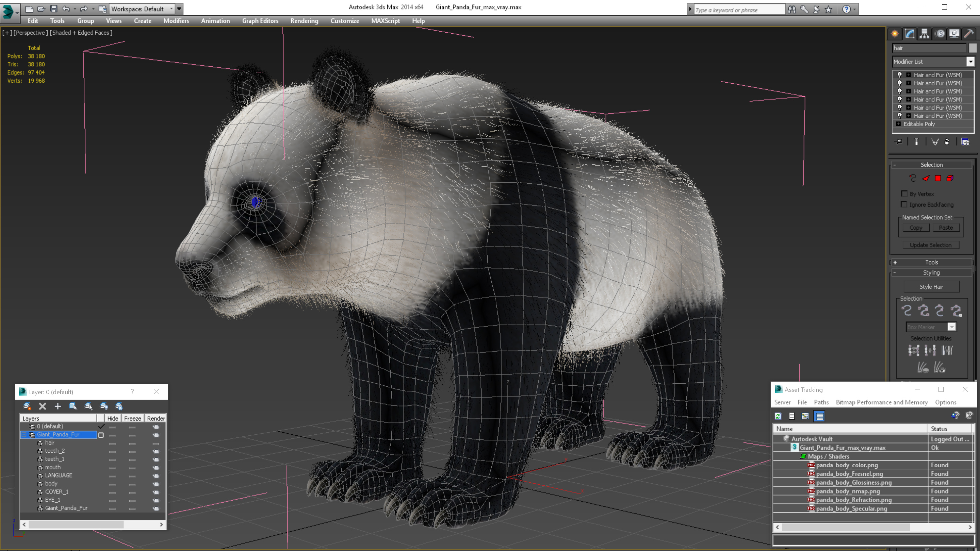The height and width of the screenshot is (551, 980).
Task: Enable Ignore Backfacing checkbox
Action: tap(904, 204)
